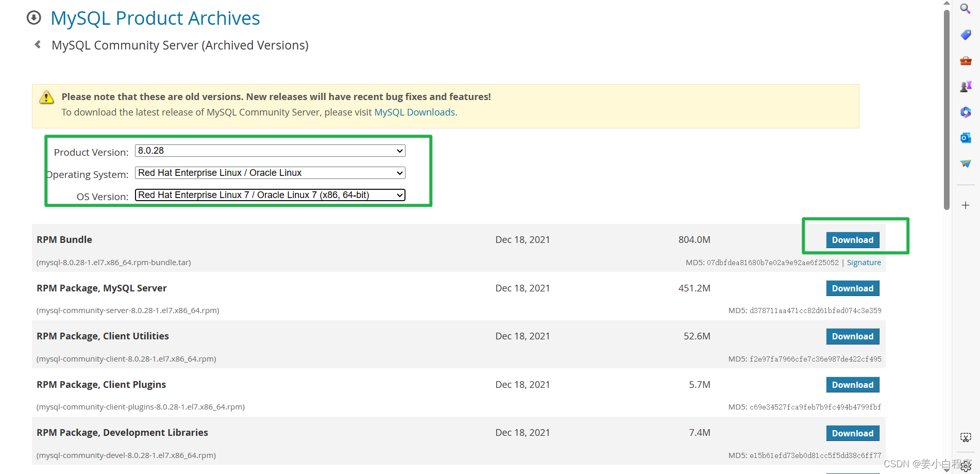Screen dimensions: 980x474
Task: Click the 7.4M size of Development Libraries
Action: (699, 433)
